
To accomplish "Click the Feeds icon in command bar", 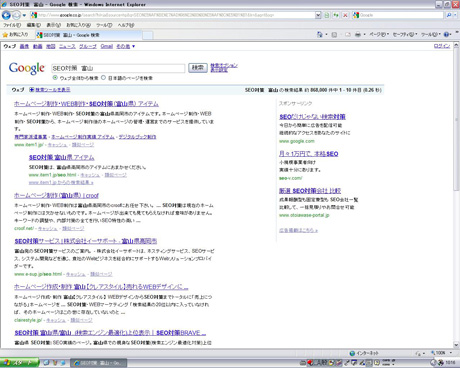I will tap(334, 34).
